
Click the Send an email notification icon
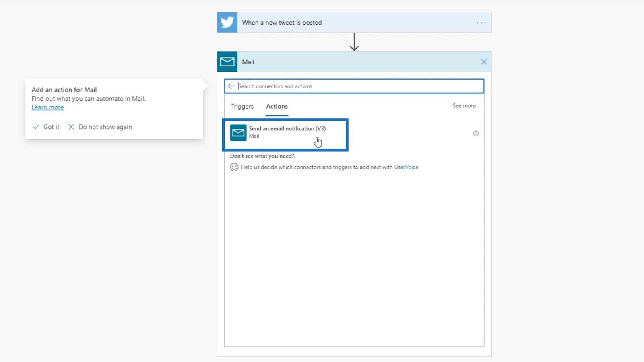238,133
